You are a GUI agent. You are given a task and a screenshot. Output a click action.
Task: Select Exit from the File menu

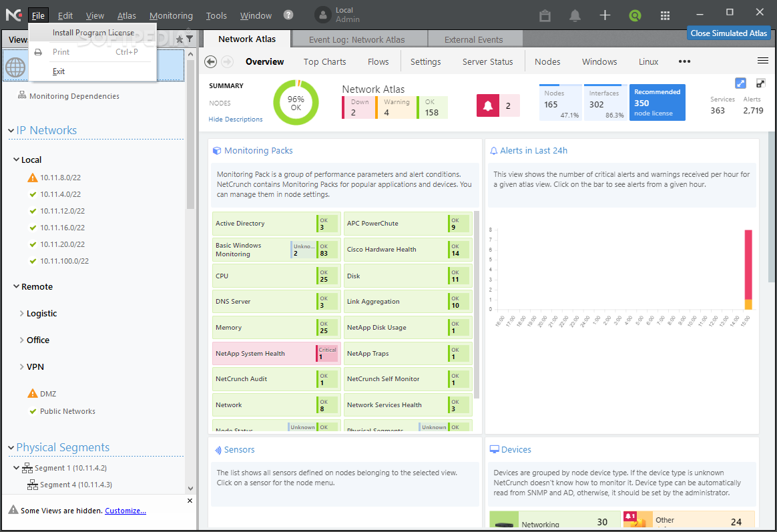point(93,71)
